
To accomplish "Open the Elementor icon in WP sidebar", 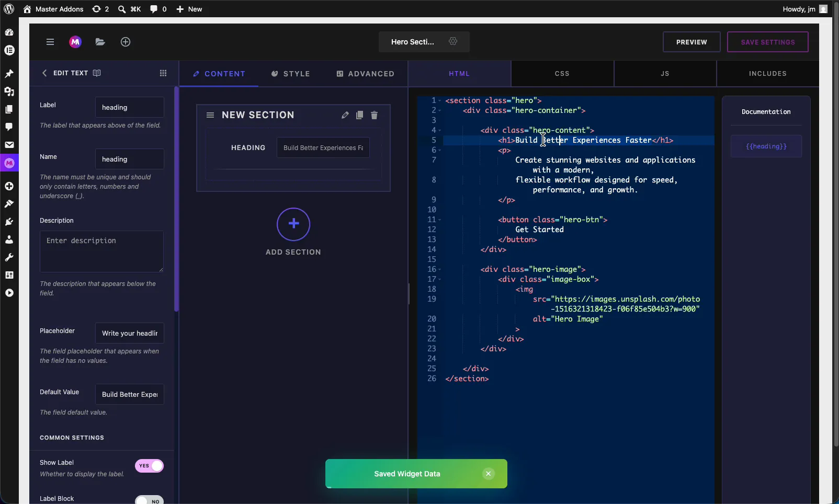I will [x=9, y=50].
